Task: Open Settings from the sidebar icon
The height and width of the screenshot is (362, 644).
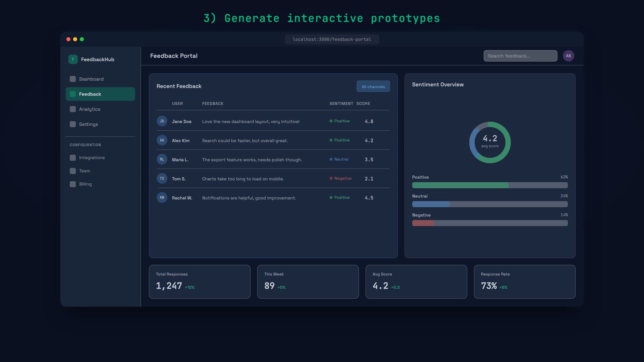Action: [72, 124]
